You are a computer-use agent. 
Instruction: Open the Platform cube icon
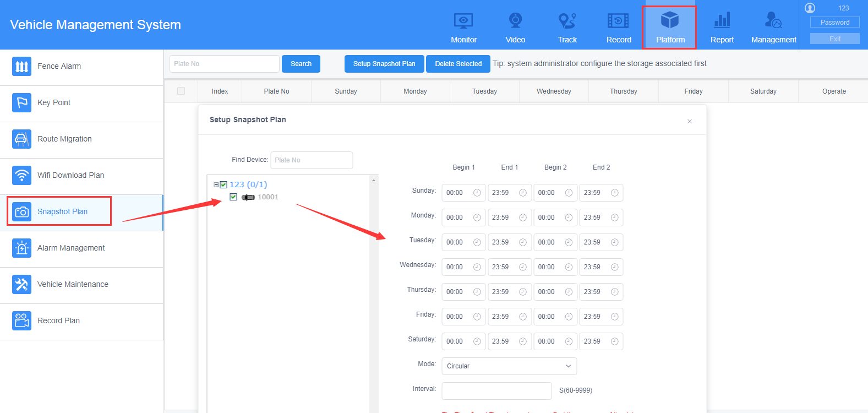coord(670,20)
